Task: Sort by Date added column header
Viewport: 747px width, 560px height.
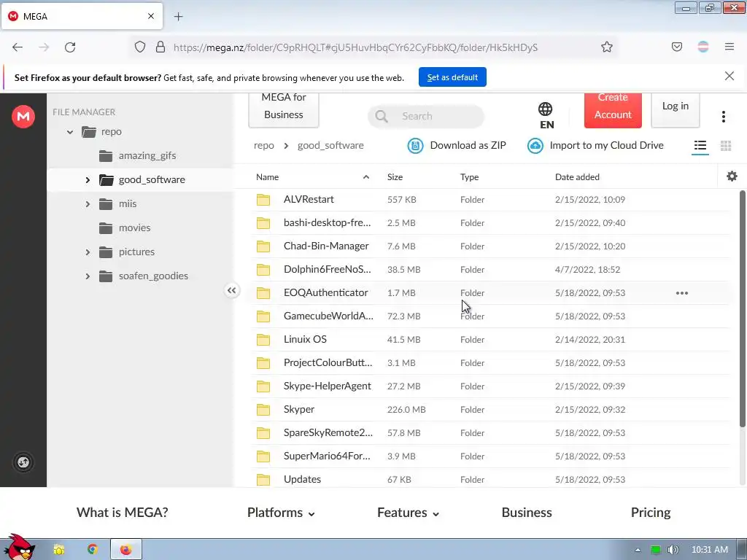Action: tap(577, 177)
